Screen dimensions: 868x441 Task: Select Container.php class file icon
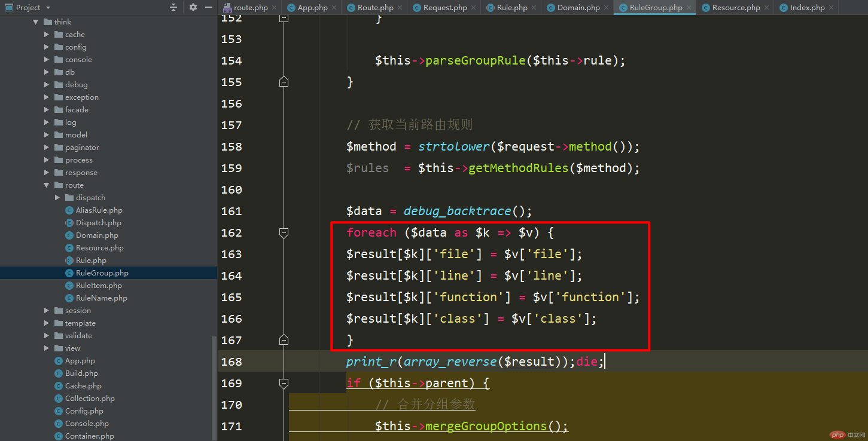[59, 436]
